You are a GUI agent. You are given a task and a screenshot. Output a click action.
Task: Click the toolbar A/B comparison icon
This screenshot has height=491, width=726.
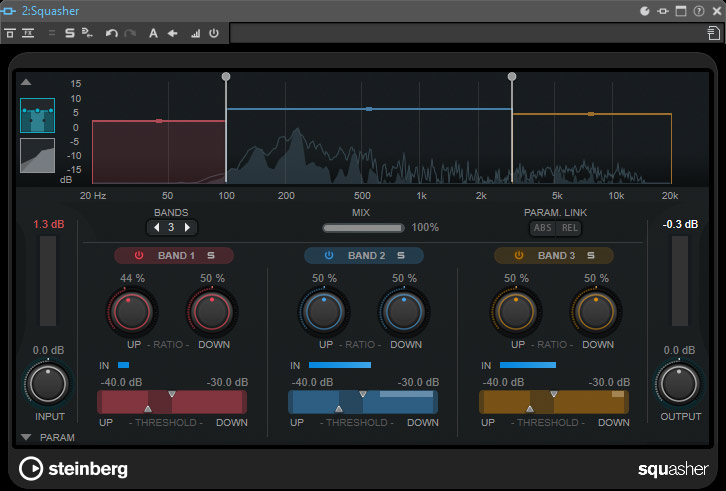(153, 33)
